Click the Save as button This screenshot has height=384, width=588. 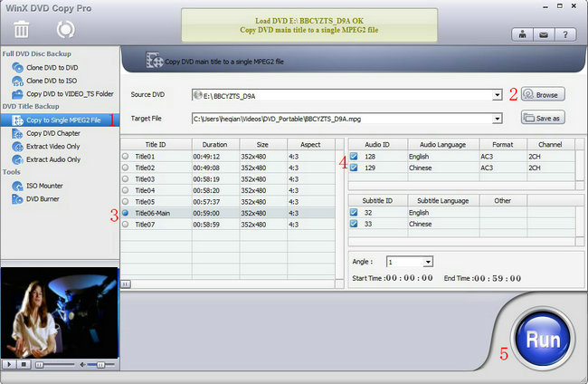[543, 118]
